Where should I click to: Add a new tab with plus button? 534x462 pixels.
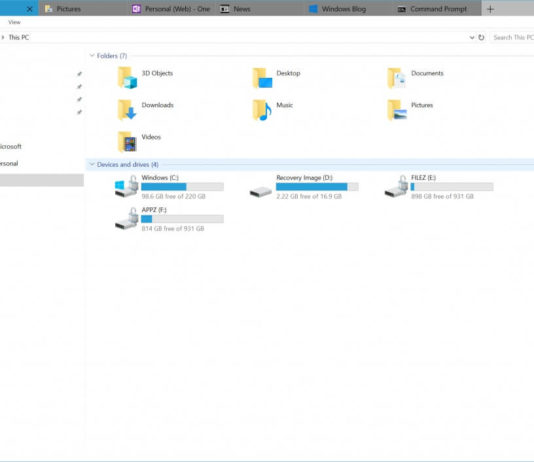[490, 9]
